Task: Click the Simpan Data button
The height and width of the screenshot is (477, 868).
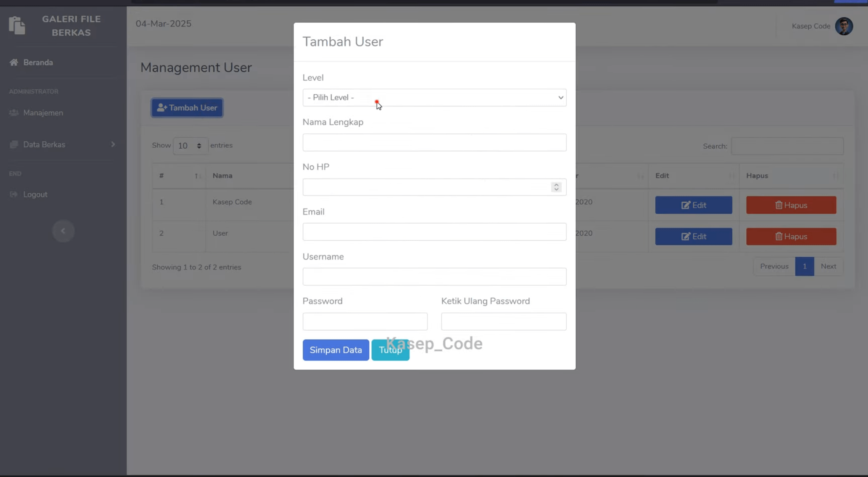Action: point(336,350)
